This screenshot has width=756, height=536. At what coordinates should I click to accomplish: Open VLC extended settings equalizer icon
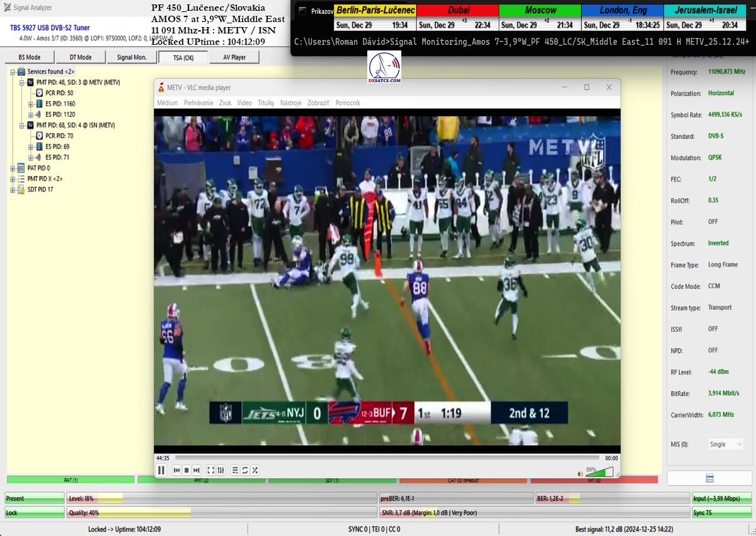coord(221,470)
